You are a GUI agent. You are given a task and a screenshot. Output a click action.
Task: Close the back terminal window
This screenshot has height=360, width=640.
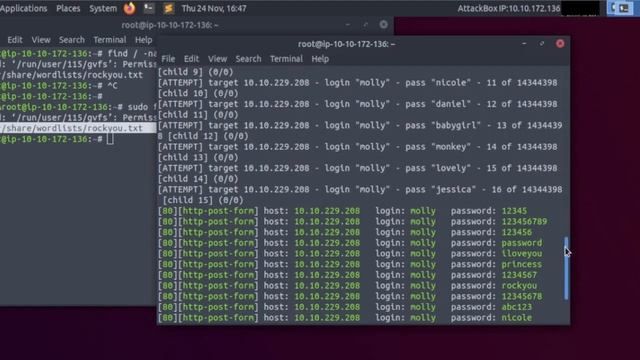coord(383,24)
